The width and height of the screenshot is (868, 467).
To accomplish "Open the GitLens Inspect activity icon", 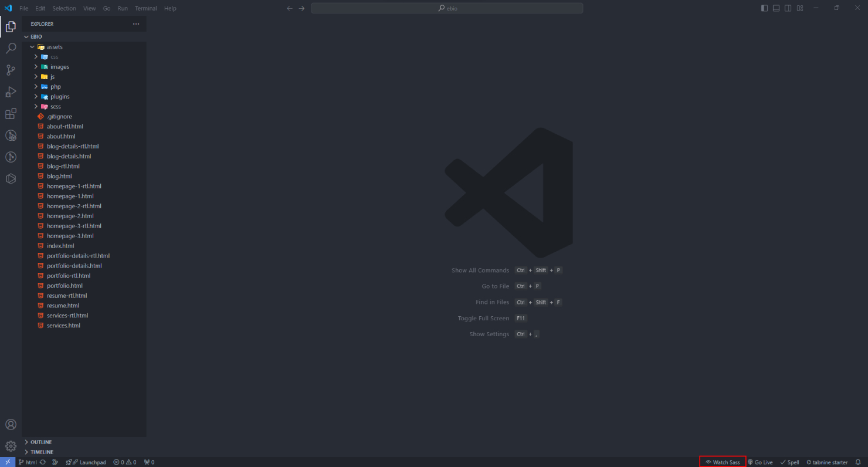I will coord(11,136).
